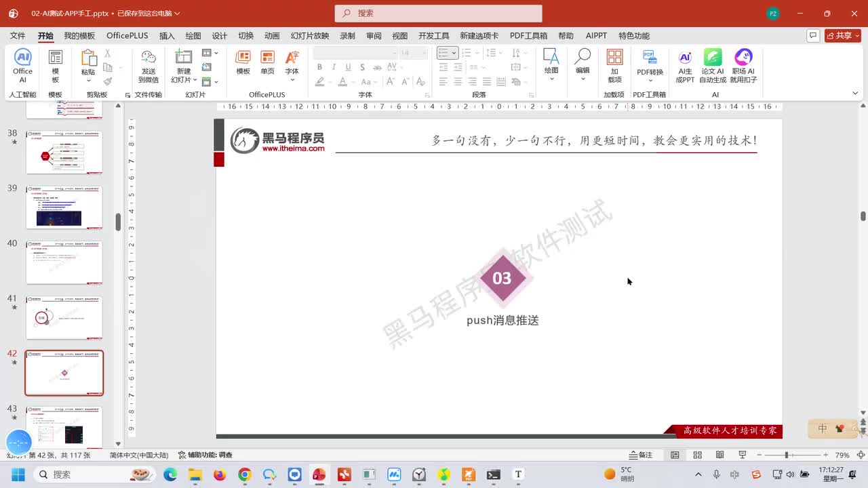Start slideshow from status bar icon
This screenshot has width=868, height=488.
pos(742,455)
